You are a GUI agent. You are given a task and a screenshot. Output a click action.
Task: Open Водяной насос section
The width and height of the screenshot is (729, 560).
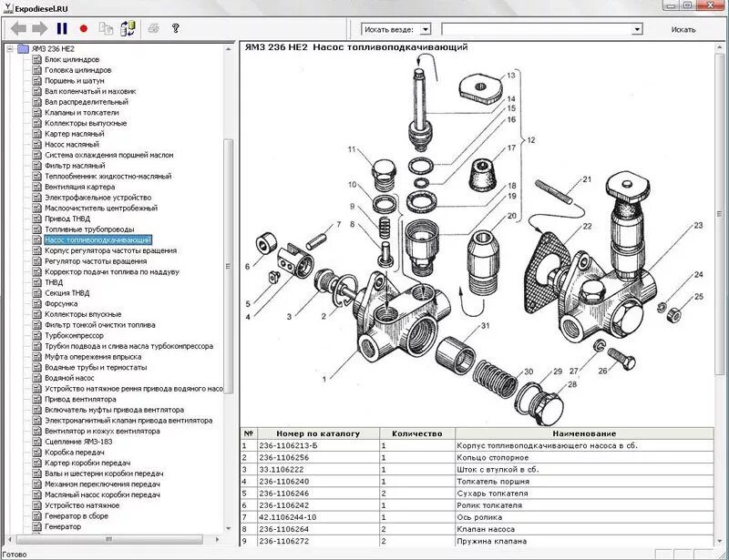coord(69,378)
